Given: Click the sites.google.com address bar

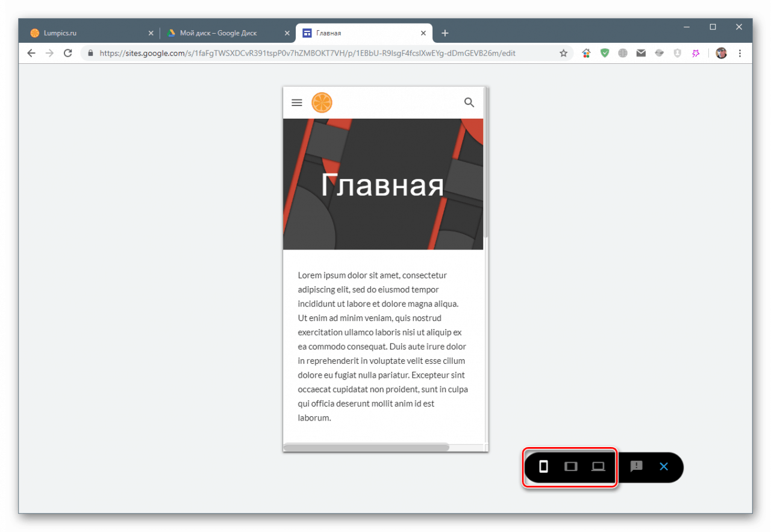Looking at the screenshot, I should pos(327,53).
